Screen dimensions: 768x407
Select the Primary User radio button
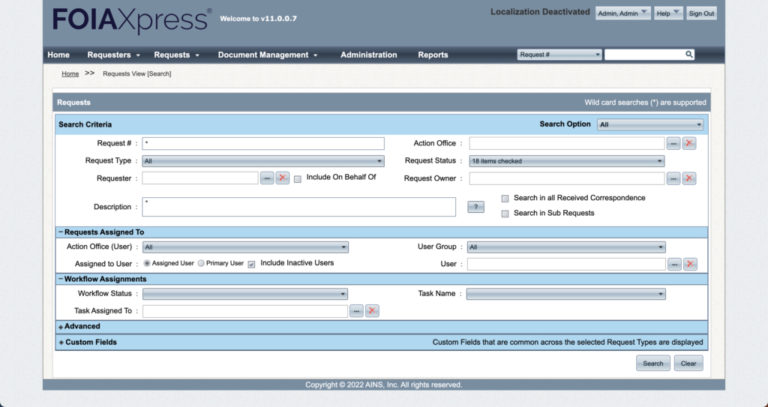[x=201, y=263]
